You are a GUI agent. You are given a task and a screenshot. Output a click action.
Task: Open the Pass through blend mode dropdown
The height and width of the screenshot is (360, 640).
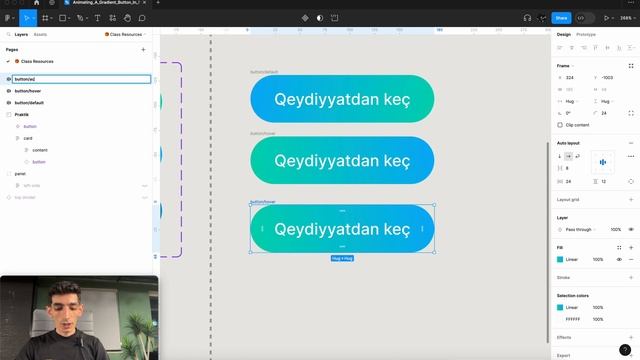pyautogui.click(x=580, y=229)
